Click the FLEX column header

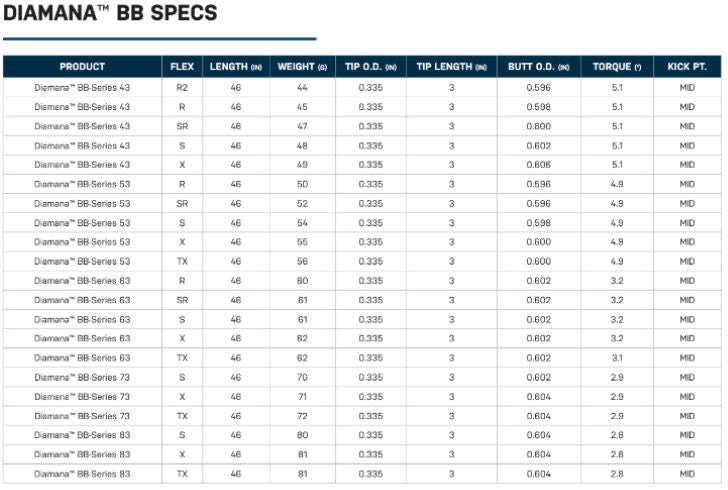(x=182, y=67)
